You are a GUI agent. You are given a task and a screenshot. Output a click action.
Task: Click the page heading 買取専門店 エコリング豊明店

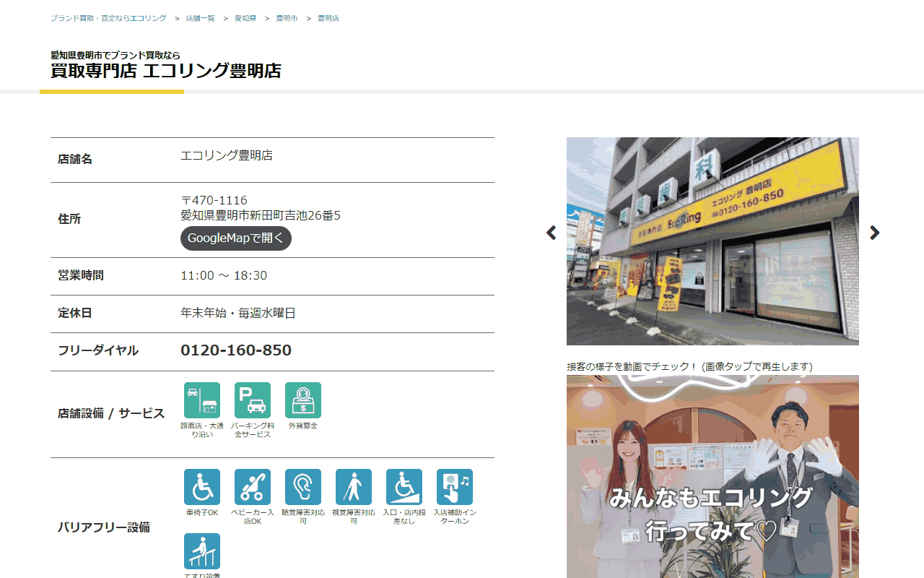coord(166,71)
